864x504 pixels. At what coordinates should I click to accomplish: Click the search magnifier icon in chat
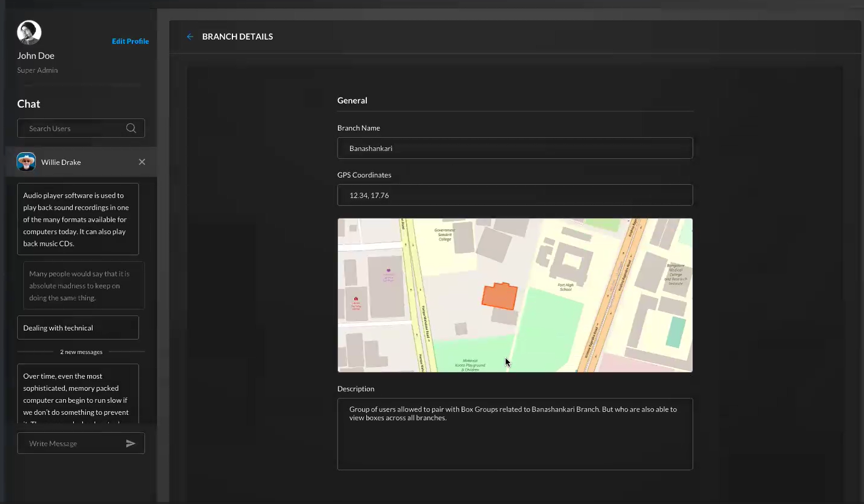click(131, 128)
